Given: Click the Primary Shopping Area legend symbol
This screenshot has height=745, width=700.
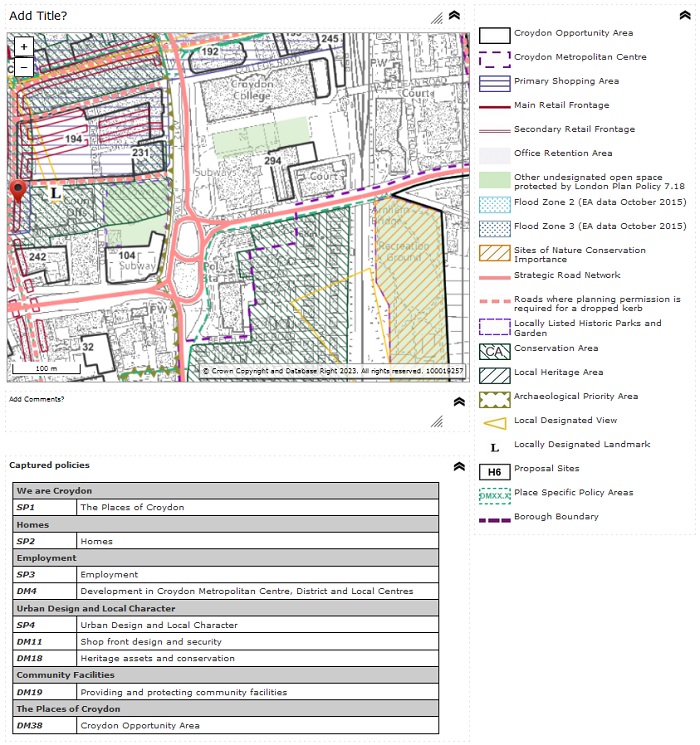Looking at the screenshot, I should [495, 84].
